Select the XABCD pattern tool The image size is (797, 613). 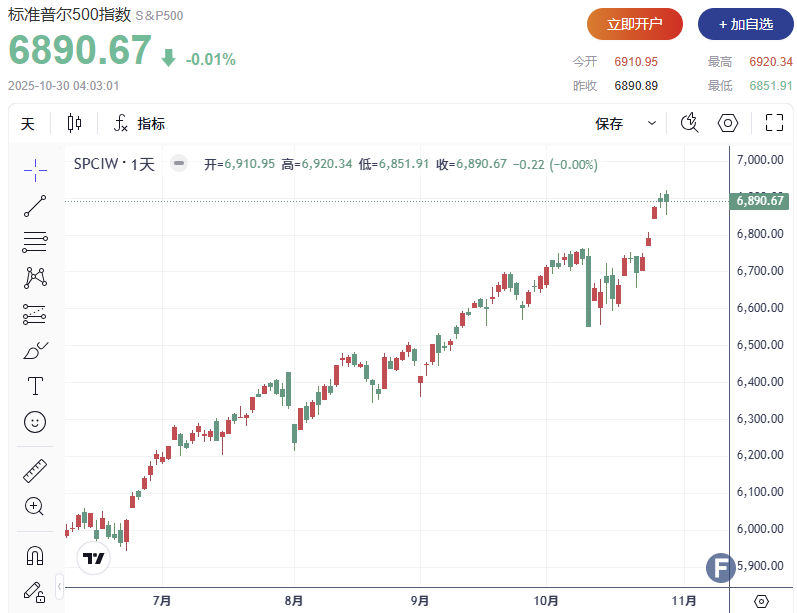[x=35, y=278]
